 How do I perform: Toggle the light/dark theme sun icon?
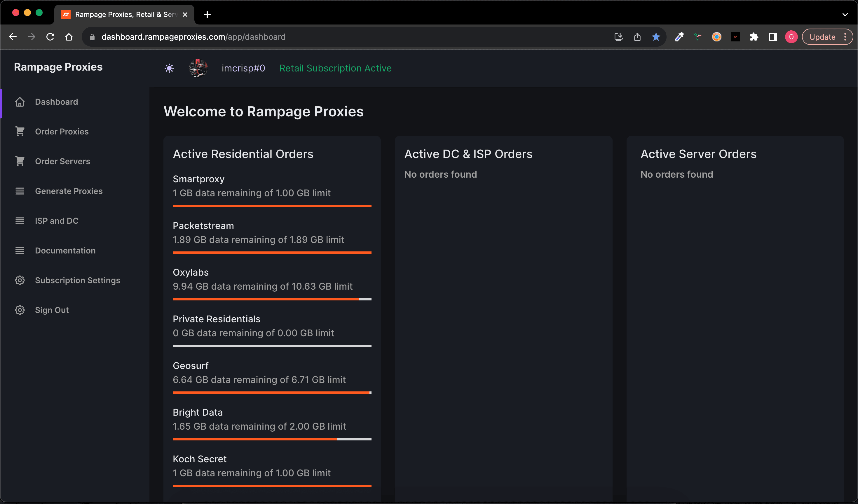coord(169,69)
